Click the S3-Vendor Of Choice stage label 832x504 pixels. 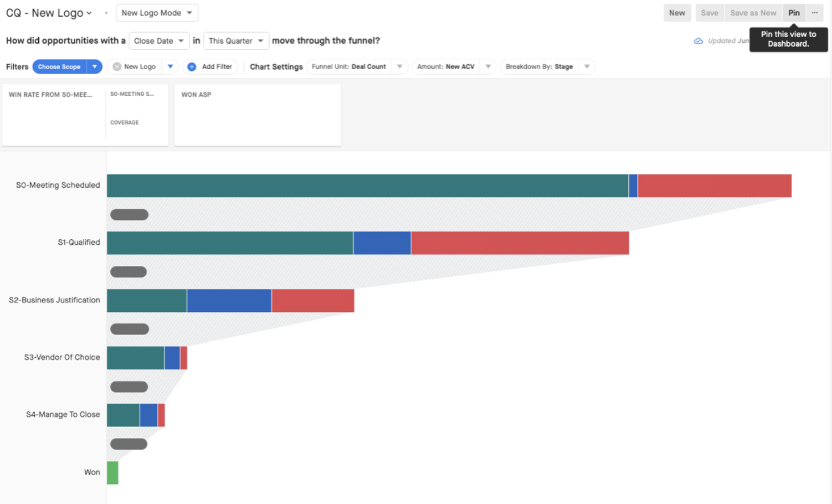62,357
